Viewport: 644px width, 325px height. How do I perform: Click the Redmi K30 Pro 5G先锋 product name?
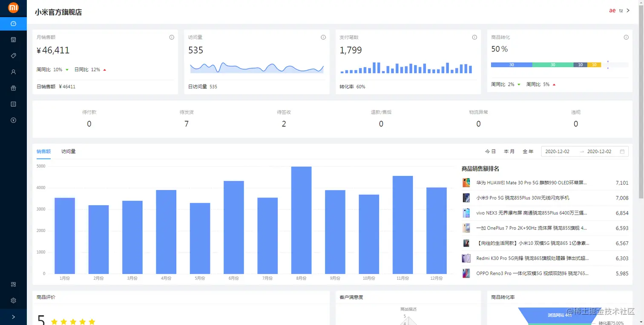point(533,258)
